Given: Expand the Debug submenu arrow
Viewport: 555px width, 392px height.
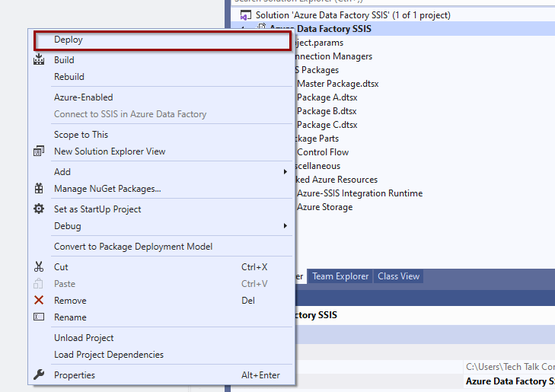Looking at the screenshot, I should coord(285,226).
